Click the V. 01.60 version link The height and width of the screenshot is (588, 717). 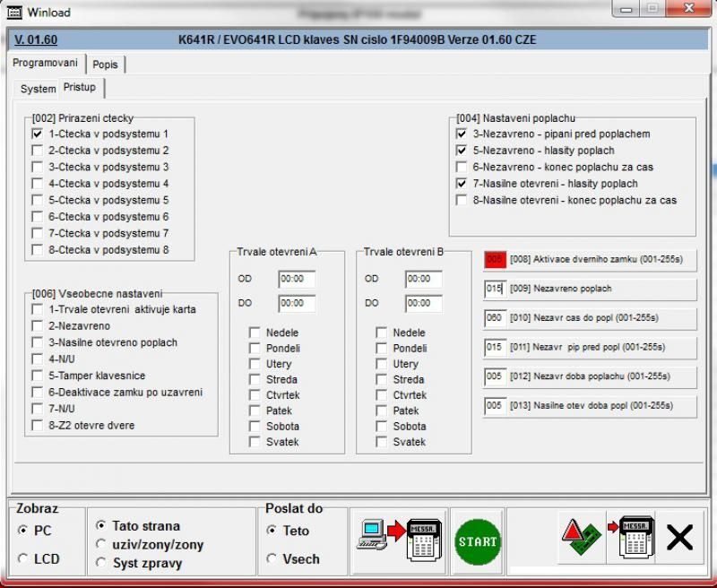37,40
